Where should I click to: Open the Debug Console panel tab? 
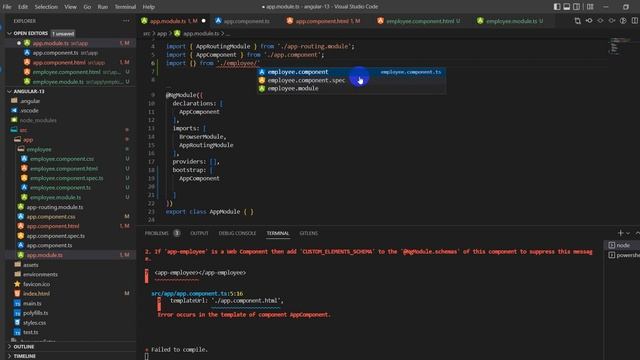coord(237,233)
